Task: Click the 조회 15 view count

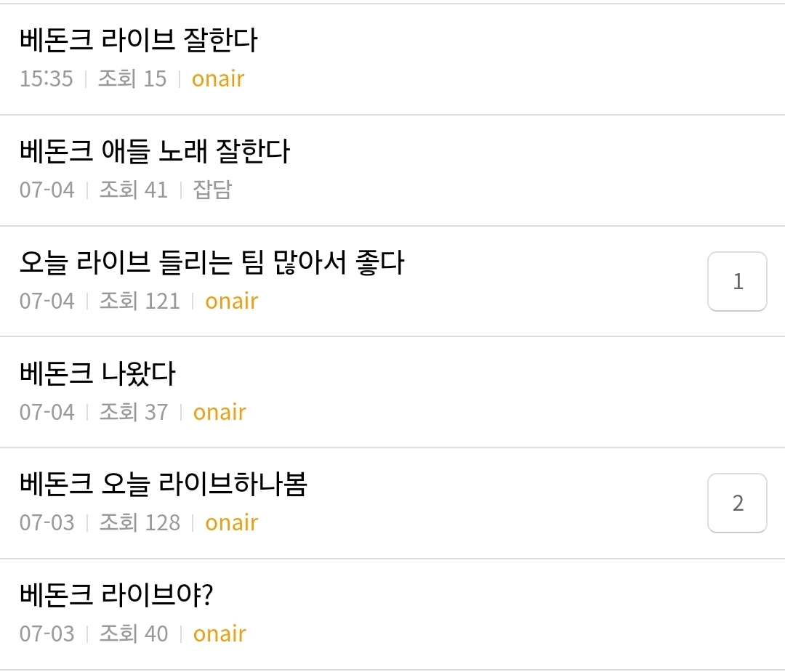Action: pos(132,79)
